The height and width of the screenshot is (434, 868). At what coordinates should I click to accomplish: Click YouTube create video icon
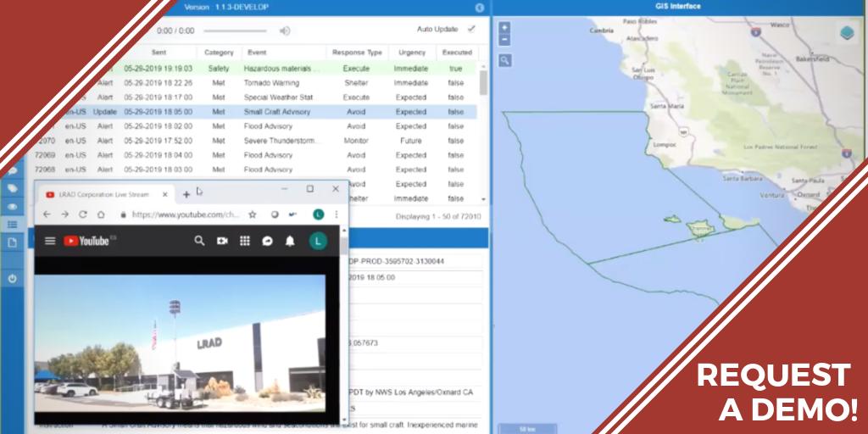tap(223, 241)
